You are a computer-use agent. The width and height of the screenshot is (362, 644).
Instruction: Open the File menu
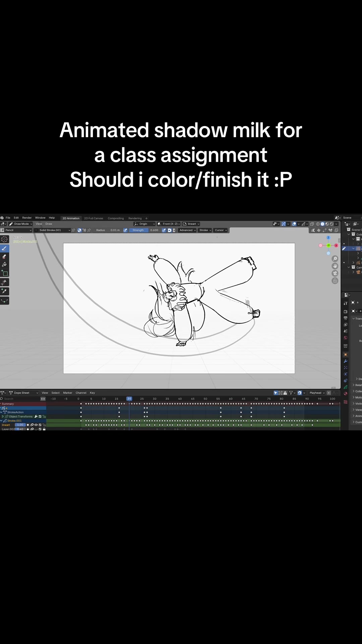[x=8, y=218]
